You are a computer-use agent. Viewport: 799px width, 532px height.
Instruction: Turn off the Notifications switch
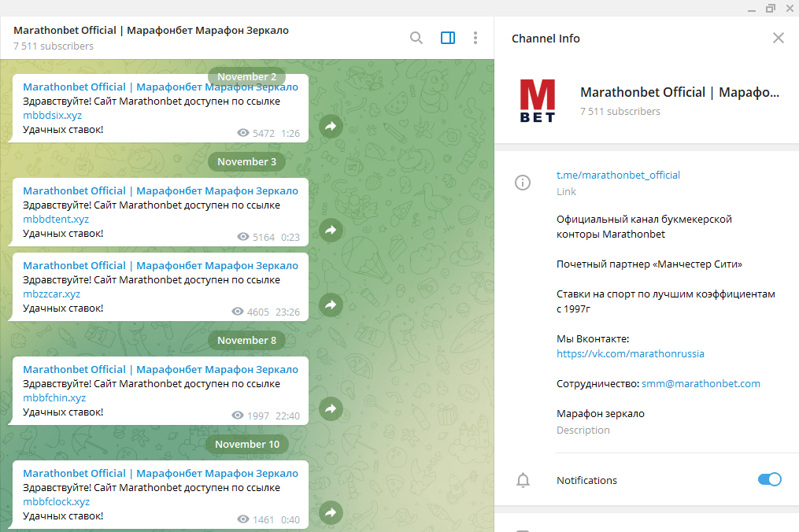769,479
